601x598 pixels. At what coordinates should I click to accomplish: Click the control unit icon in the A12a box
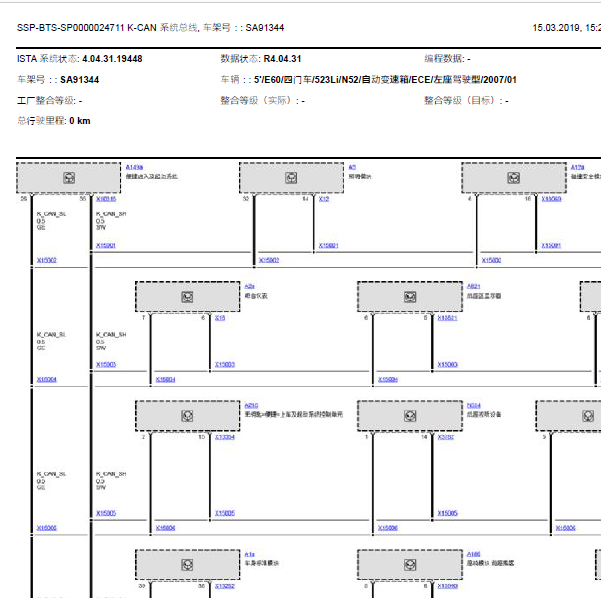click(x=514, y=178)
